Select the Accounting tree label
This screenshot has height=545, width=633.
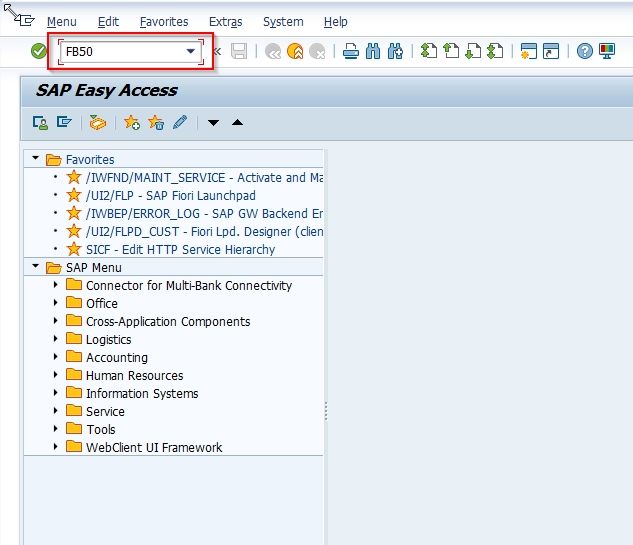[x=117, y=358]
